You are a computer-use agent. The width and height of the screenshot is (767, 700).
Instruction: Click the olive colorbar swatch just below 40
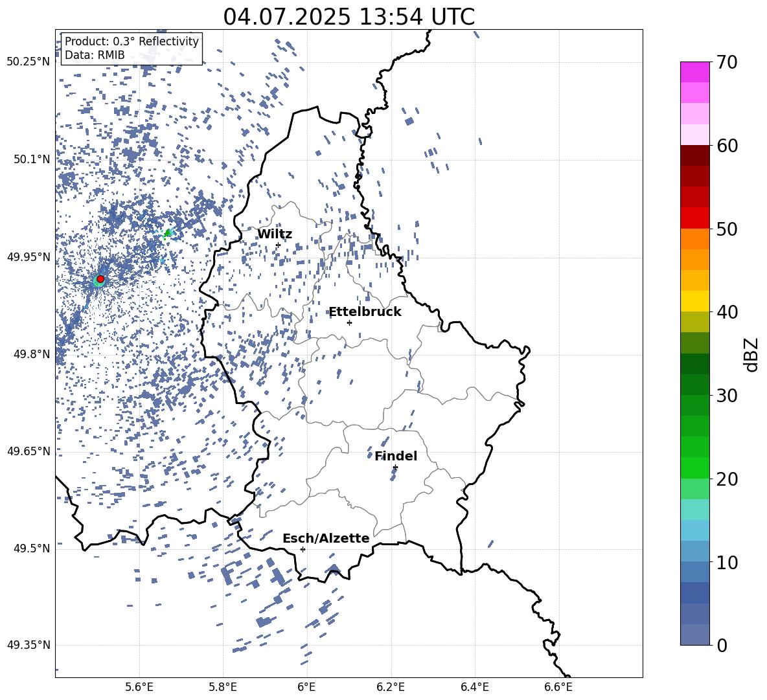(694, 322)
